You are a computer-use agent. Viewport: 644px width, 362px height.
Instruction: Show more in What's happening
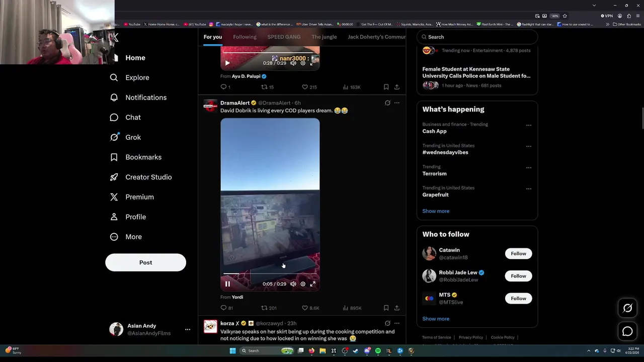click(436, 211)
